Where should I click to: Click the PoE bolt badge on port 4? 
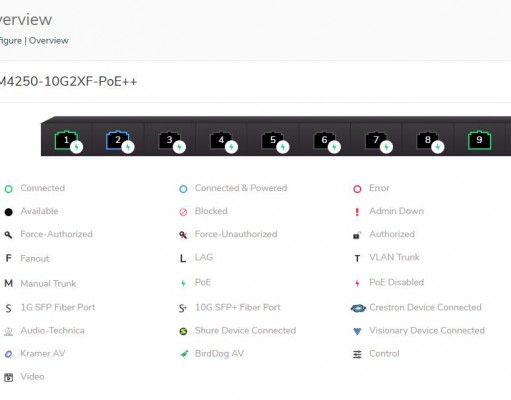231,147
